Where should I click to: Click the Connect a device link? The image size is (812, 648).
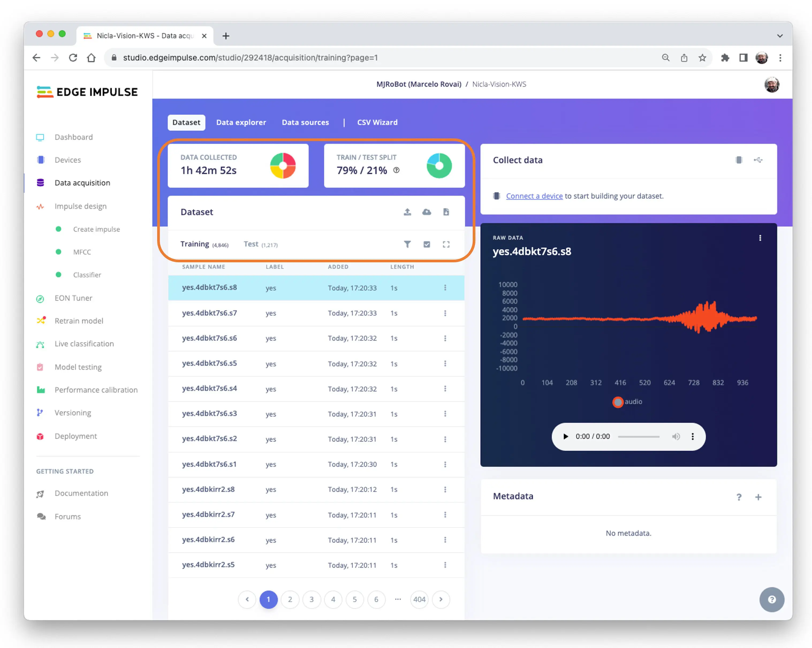coord(534,196)
